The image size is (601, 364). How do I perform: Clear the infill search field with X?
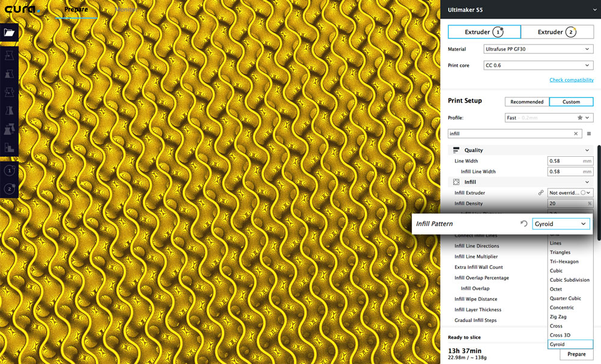pos(576,134)
